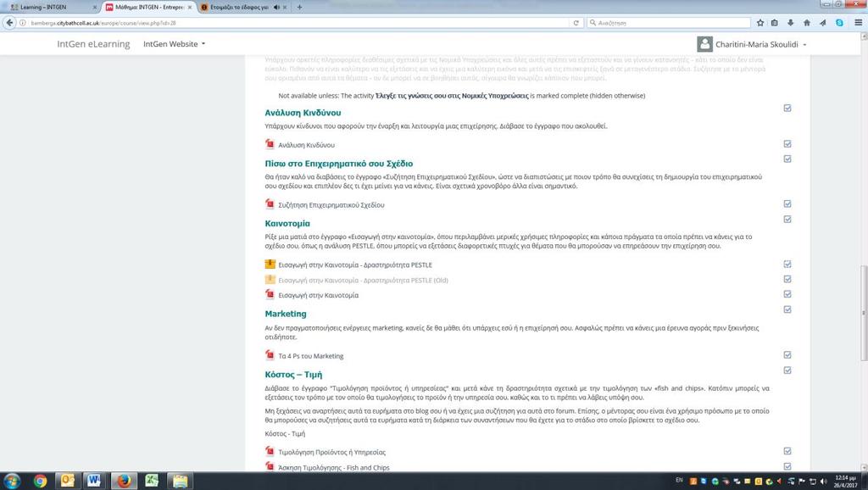Open the Ανάλυση Κινδύνου PDF icon
This screenshot has width=868, height=490.
(270, 144)
